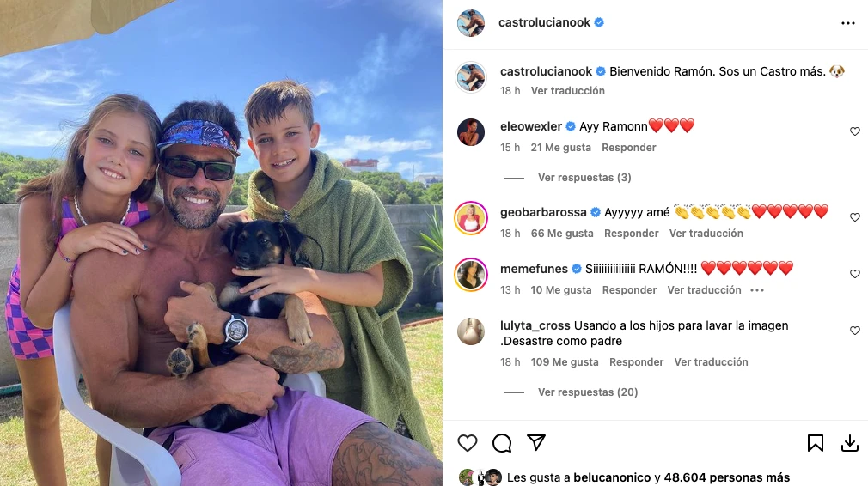Screen dimensions: 868x486
Task: Open the three-dot more options menu
Action: pyautogui.click(x=847, y=23)
